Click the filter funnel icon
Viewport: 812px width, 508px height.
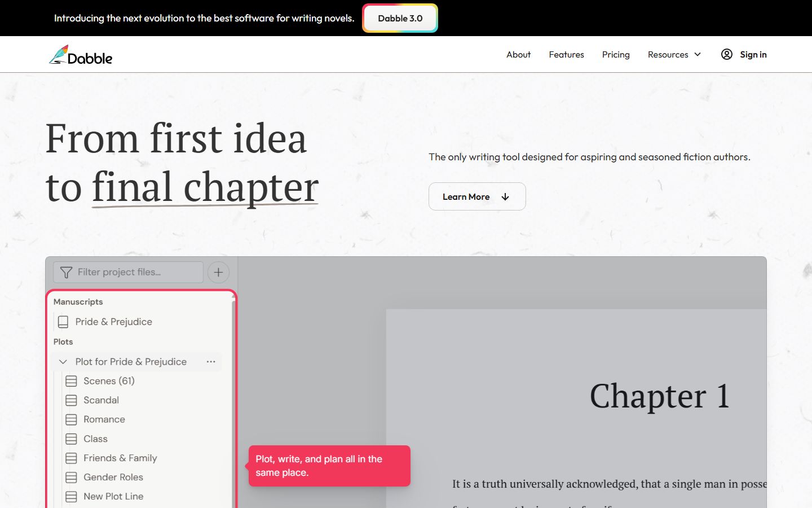(66, 272)
